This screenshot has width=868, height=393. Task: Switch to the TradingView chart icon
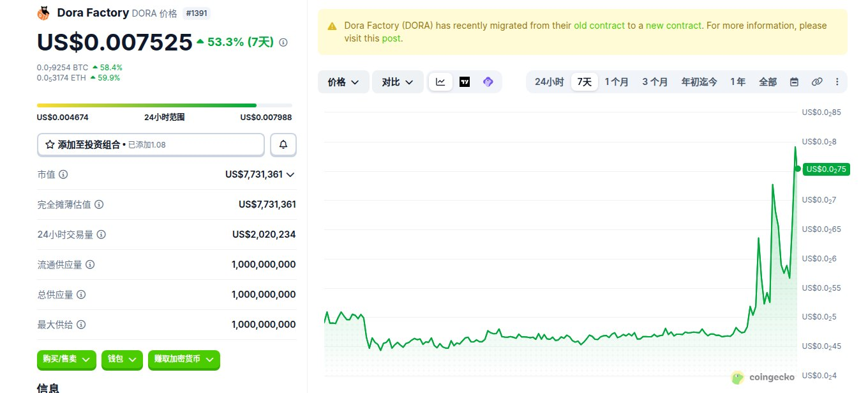pos(465,82)
